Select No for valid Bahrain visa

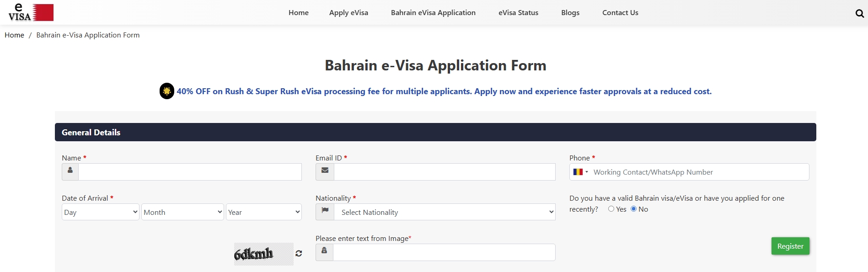(x=633, y=209)
